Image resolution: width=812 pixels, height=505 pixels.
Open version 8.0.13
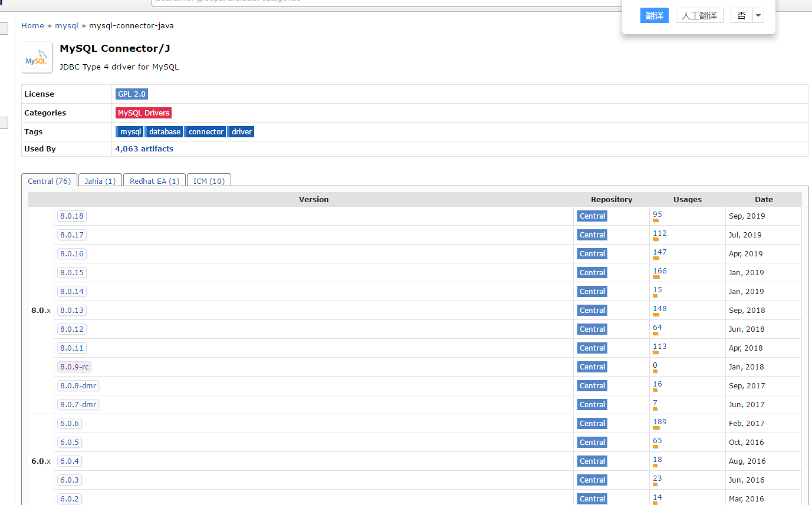point(72,310)
